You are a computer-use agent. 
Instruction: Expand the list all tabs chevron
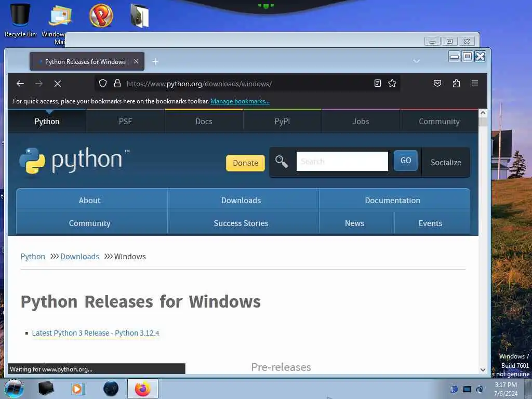pos(416,61)
